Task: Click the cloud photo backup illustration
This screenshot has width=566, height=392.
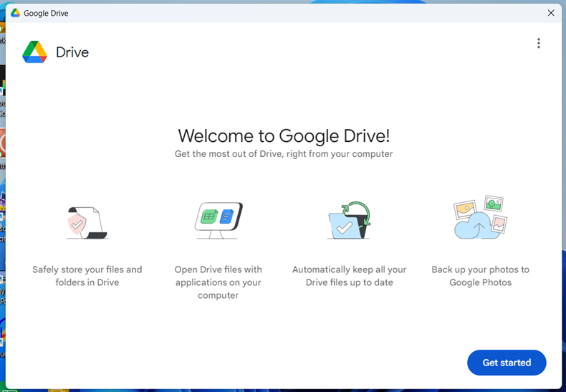Action: point(480,218)
